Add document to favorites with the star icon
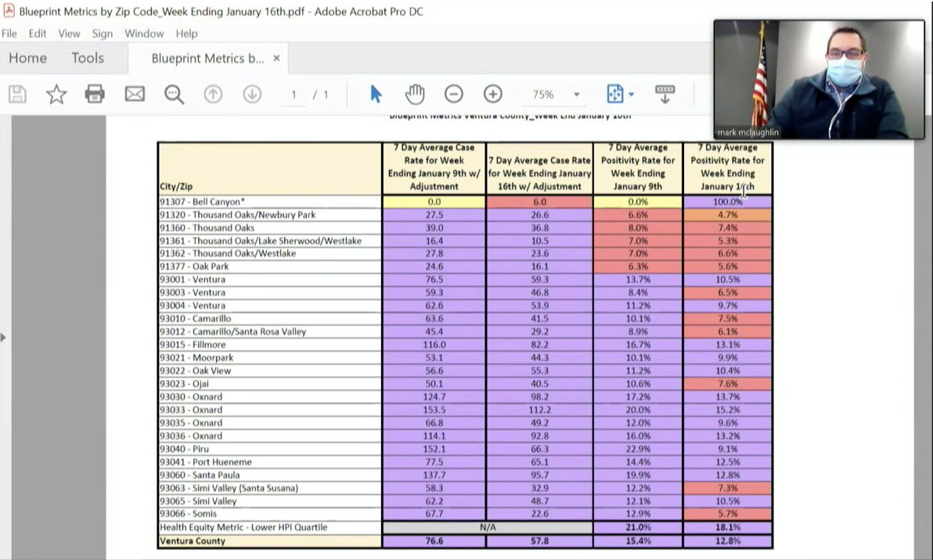 coord(56,94)
